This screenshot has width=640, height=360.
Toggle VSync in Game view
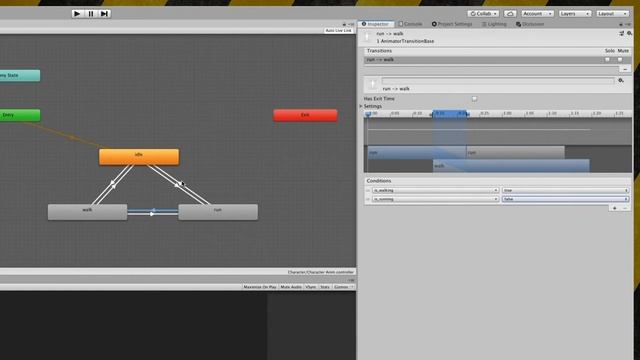tap(311, 287)
